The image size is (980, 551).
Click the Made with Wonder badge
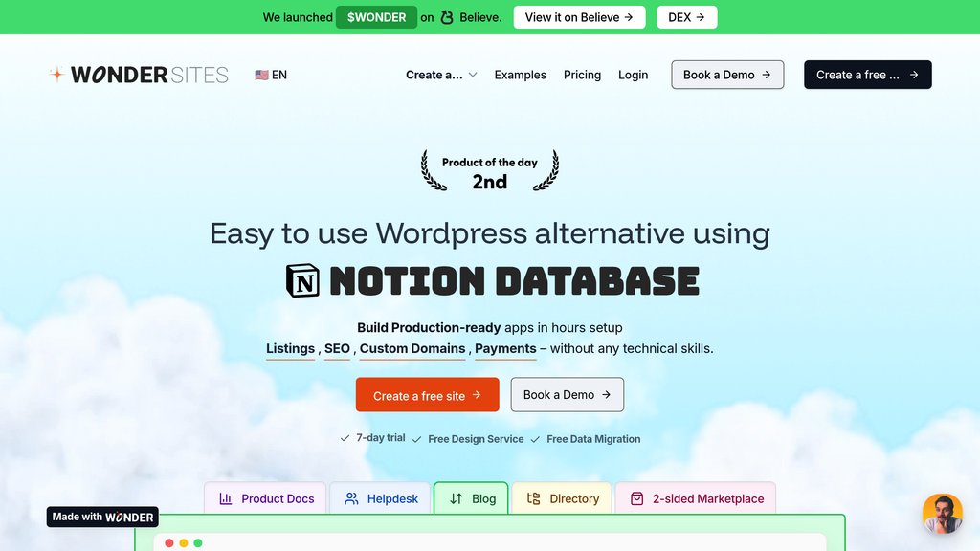[102, 517]
